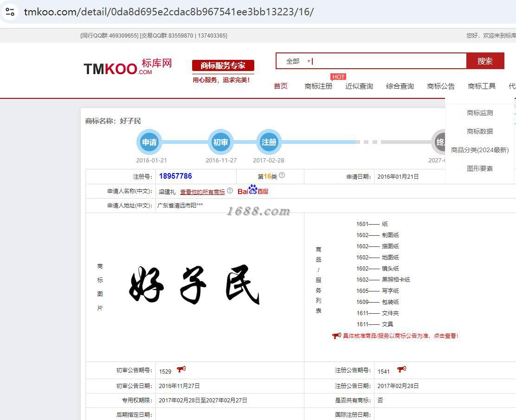The height and width of the screenshot is (420, 516).
Task: Click the site info icon in address bar
Action: click(x=10, y=12)
